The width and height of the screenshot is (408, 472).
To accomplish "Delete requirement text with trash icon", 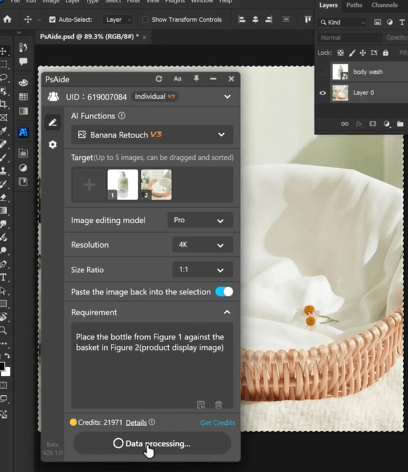I will pyautogui.click(x=218, y=405).
